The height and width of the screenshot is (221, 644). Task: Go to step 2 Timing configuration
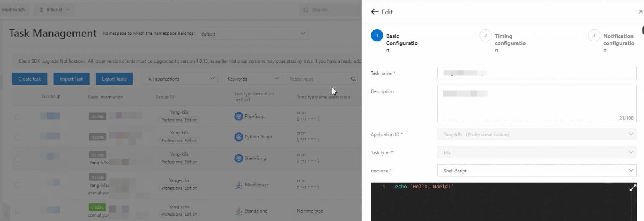click(486, 36)
